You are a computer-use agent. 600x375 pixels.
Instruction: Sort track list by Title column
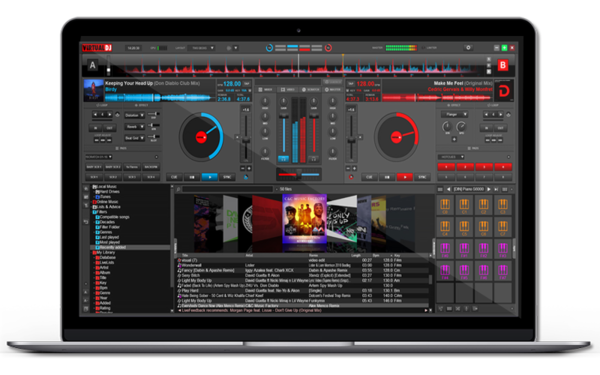tap(185, 255)
